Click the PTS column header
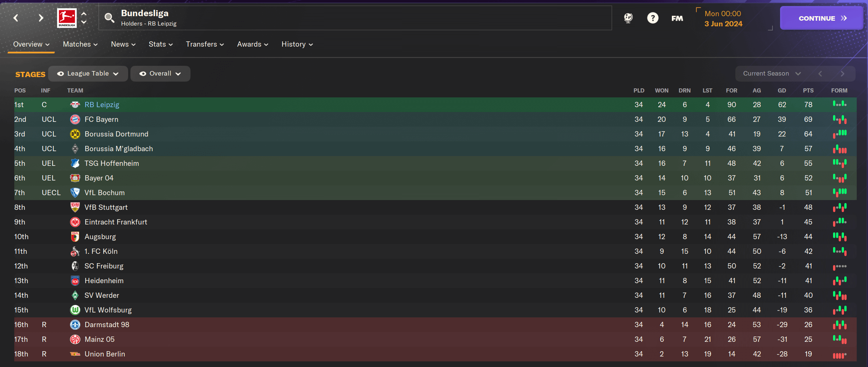 [x=808, y=91]
